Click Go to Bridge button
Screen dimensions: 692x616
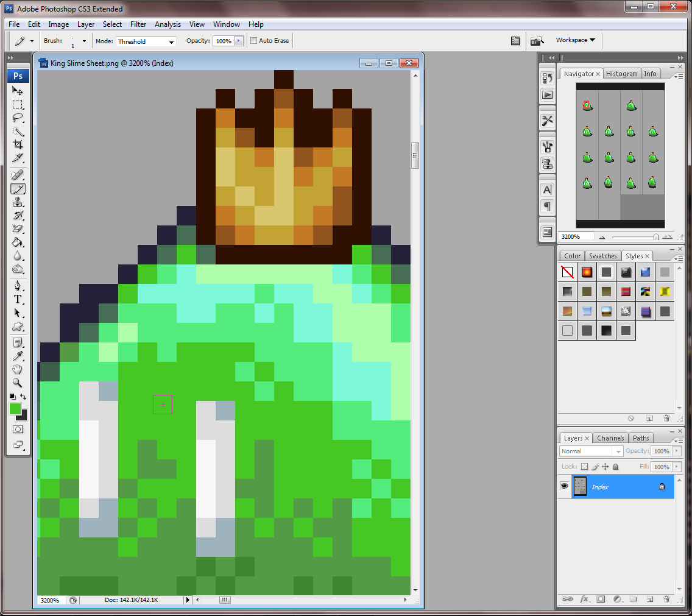coord(537,41)
